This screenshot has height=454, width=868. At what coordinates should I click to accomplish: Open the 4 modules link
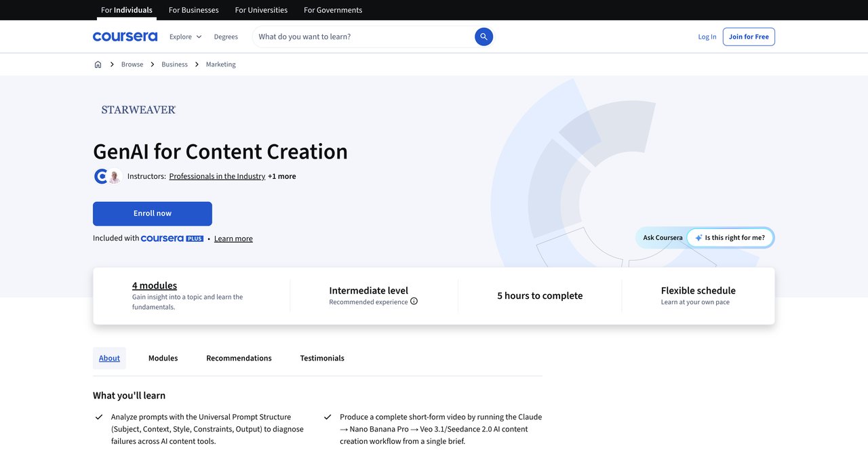coord(155,285)
